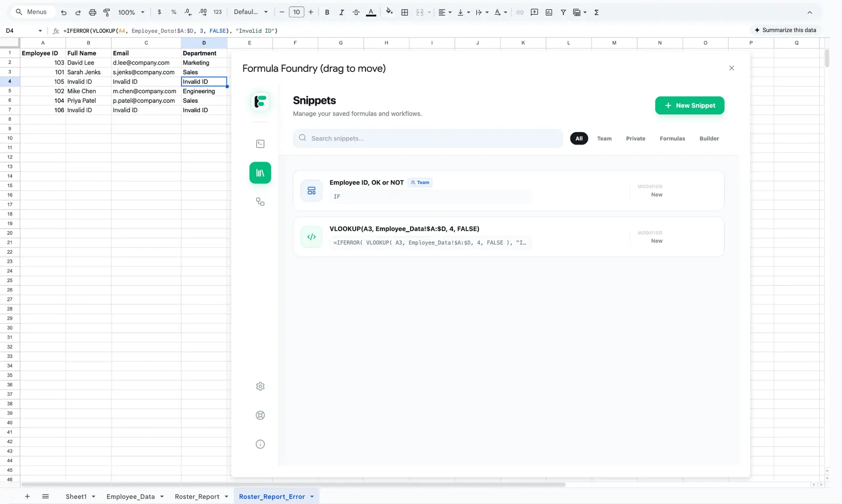Viewport: 842px width, 504px height.
Task: Open the name box dropdown arrow
Action: pyautogui.click(x=40, y=31)
